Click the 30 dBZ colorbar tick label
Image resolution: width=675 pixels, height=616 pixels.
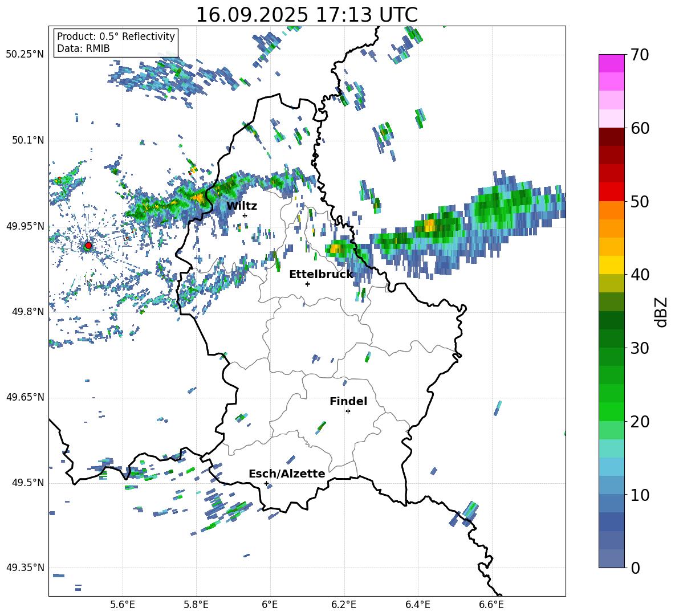pyautogui.click(x=640, y=348)
